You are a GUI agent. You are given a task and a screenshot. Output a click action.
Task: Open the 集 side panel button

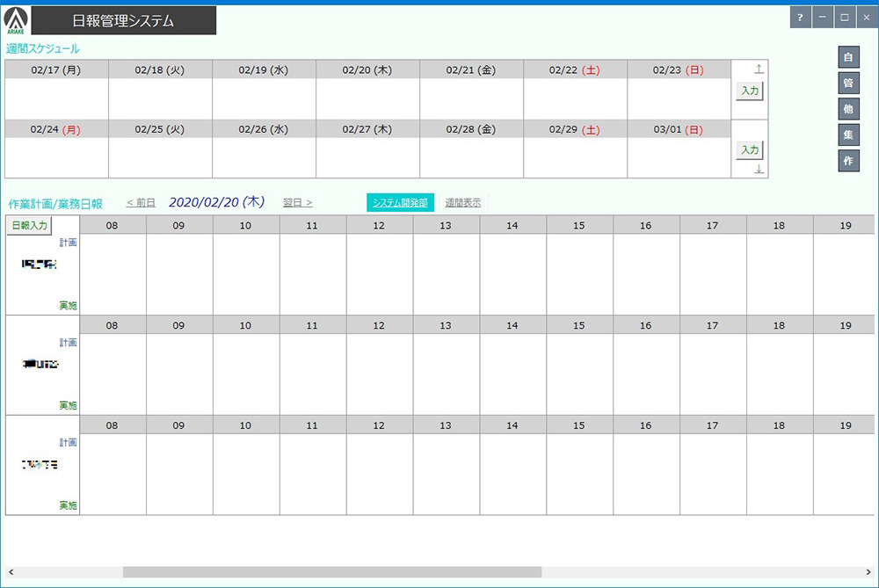[x=848, y=134]
